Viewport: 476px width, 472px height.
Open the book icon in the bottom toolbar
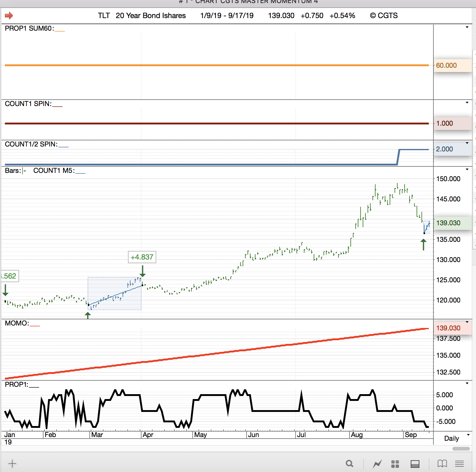442,464
